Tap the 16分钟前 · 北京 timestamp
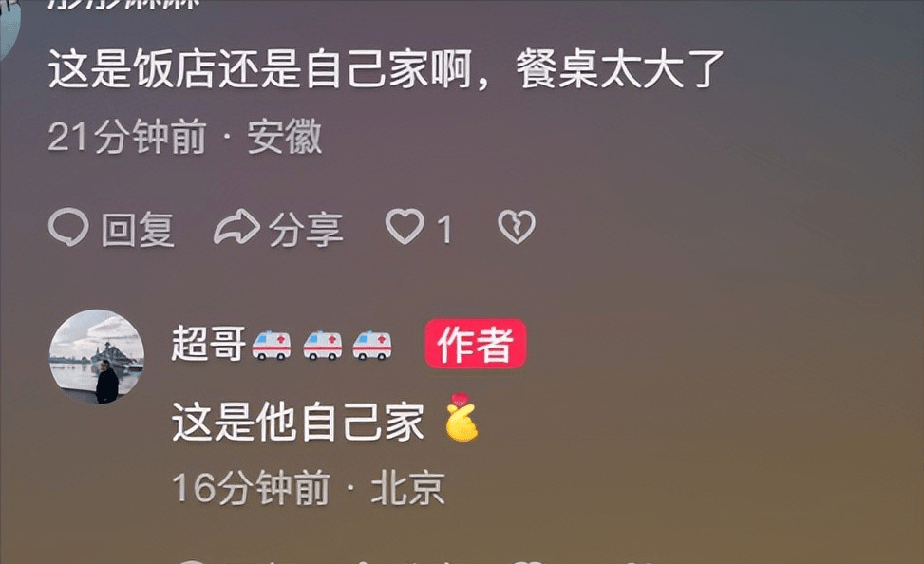This screenshot has width=924, height=564. (309, 487)
